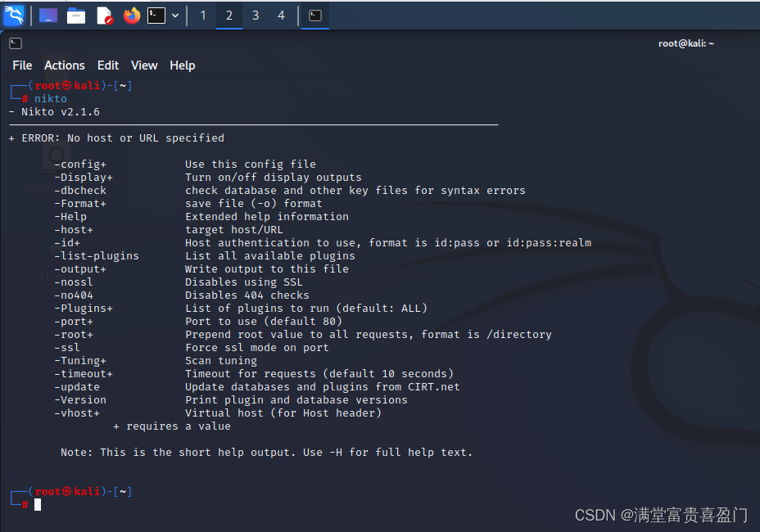The height and width of the screenshot is (532, 760).
Task: Select the terminal window taskbar button
Action: pyautogui.click(x=315, y=16)
